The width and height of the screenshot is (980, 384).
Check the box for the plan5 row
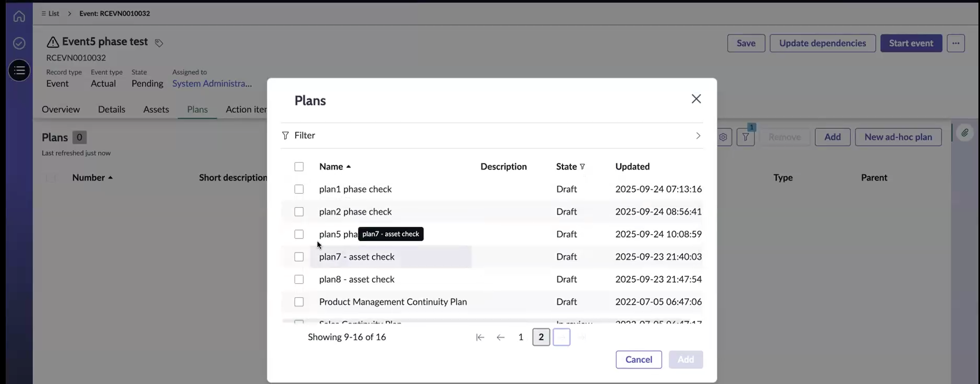click(x=299, y=234)
